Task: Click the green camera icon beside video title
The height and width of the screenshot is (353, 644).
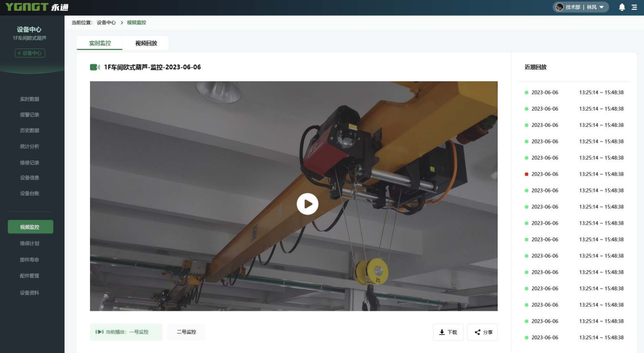Action: tap(94, 67)
